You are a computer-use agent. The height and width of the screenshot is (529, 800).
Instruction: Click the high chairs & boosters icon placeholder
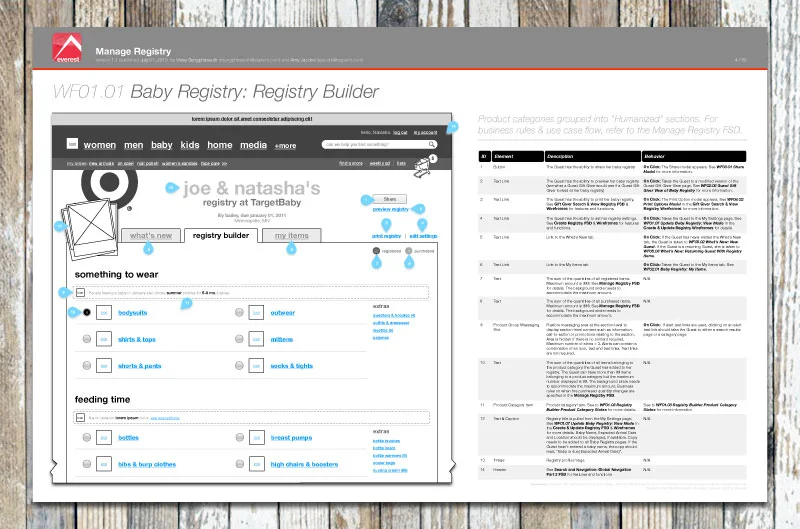pyautogui.click(x=257, y=464)
